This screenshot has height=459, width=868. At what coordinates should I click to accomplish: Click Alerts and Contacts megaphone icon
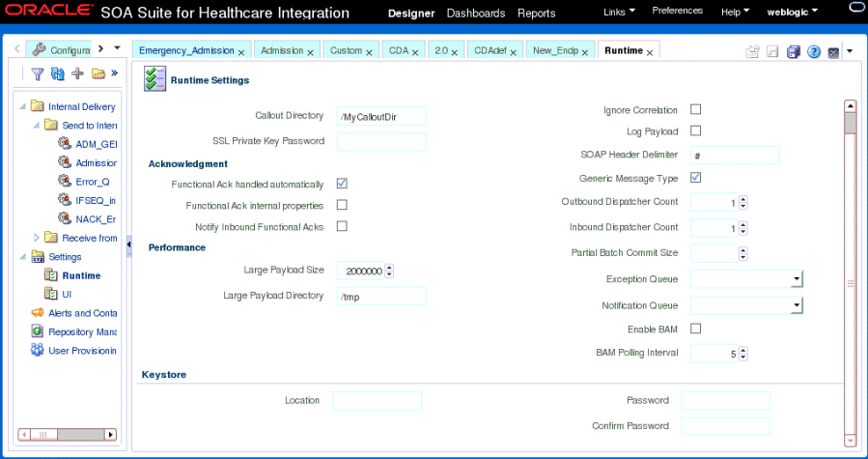37,313
